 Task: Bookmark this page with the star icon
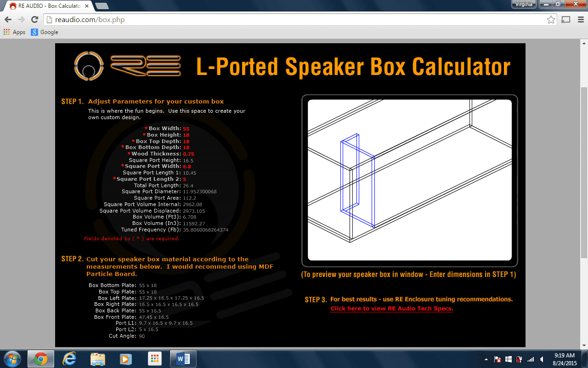coord(551,20)
